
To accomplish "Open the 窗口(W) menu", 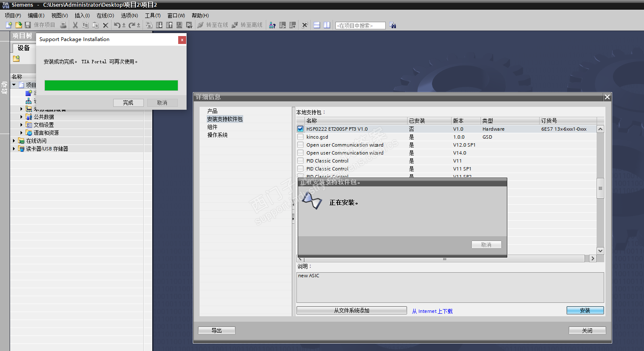I will 176,15.
